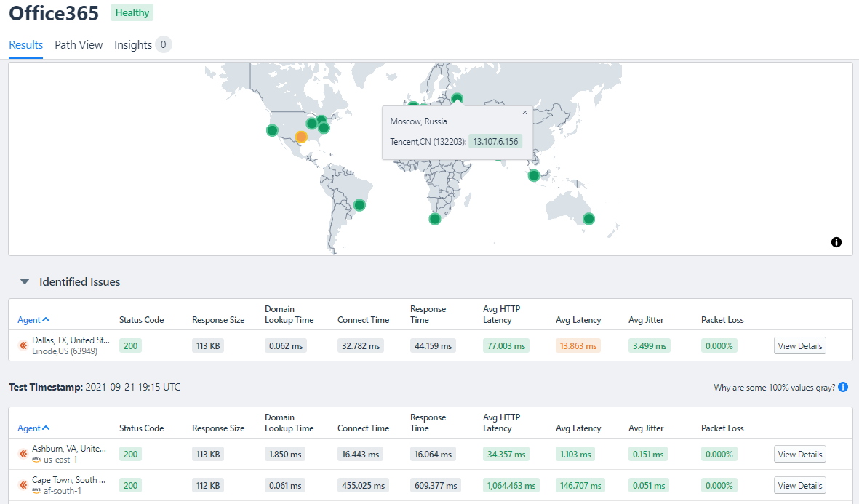
Task: Click Dallas Avg HTTP Latency 77.003 ms
Action: (506, 345)
